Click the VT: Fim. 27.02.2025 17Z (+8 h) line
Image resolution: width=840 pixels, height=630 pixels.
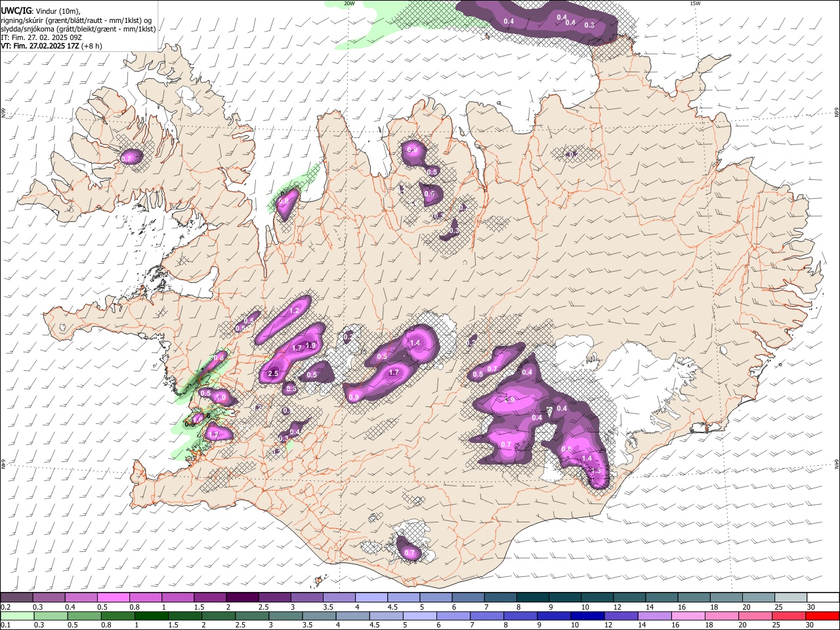pyautogui.click(x=51, y=46)
